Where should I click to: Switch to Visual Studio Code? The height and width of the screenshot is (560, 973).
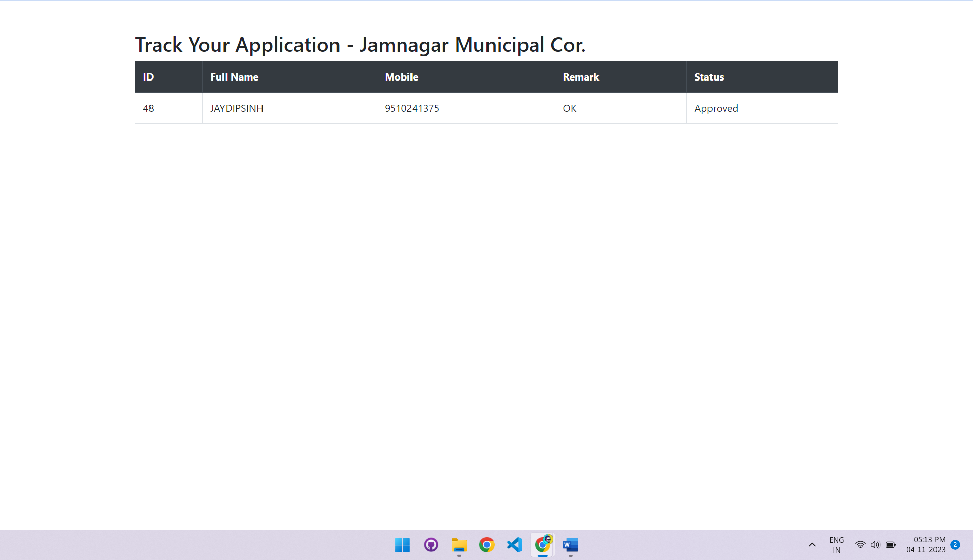coord(515,545)
